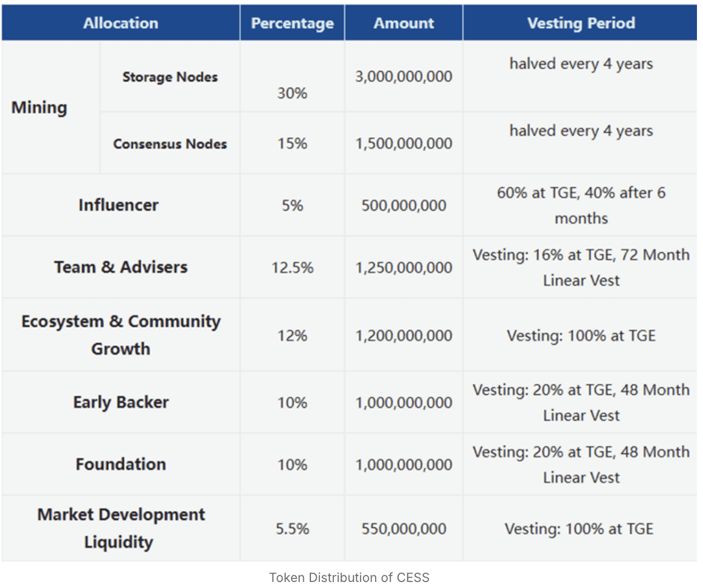The image size is (703, 588).
Task: Click the Token Distribution of CESS caption
Action: 349,578
